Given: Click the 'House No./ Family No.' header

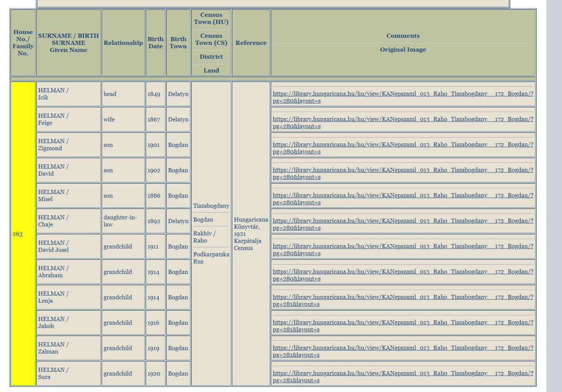Looking at the screenshot, I should (23, 43).
